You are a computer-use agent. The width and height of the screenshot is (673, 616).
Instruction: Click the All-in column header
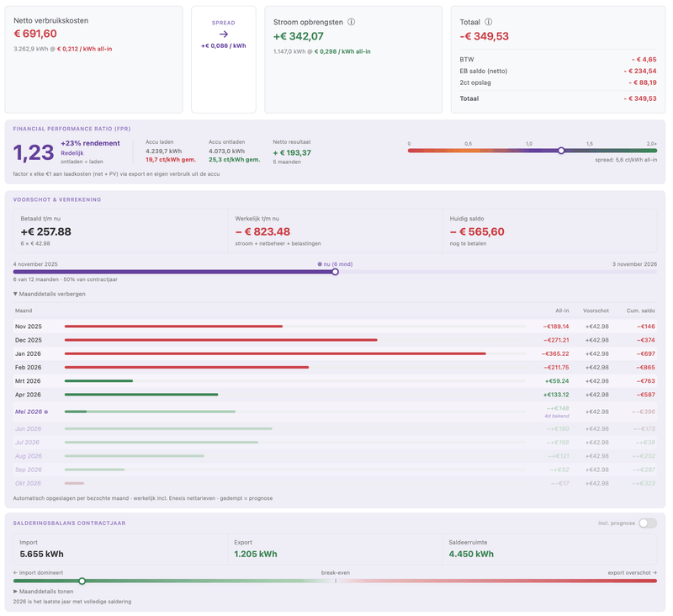[562, 311]
